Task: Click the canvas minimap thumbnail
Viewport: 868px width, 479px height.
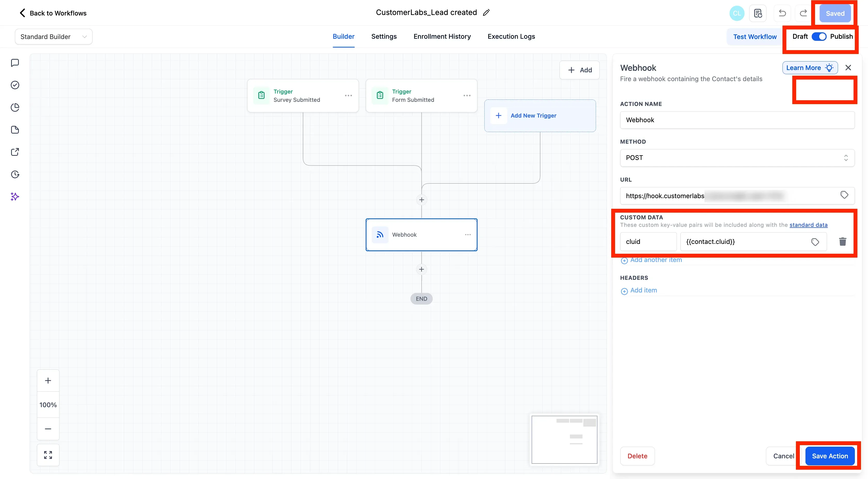Action: [x=564, y=439]
